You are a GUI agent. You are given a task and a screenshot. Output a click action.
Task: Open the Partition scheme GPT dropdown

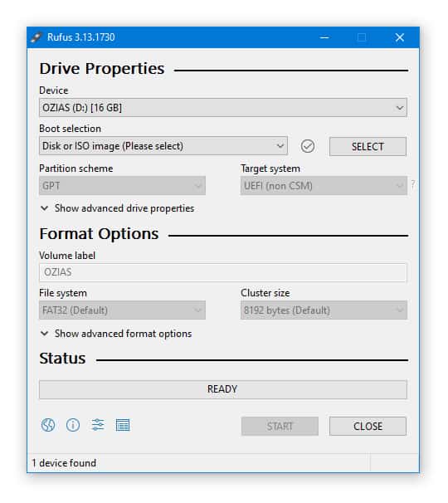pos(122,186)
